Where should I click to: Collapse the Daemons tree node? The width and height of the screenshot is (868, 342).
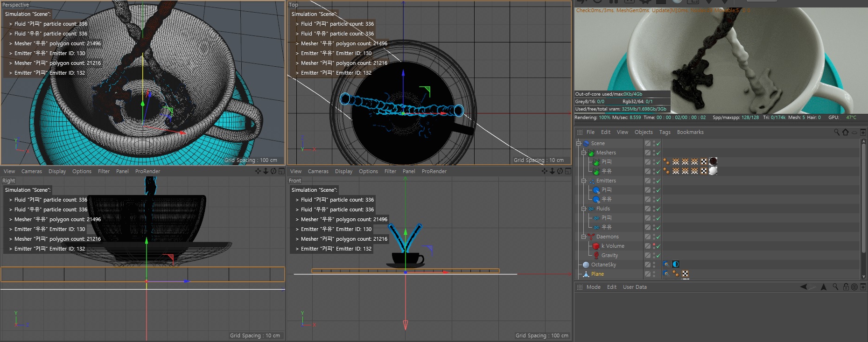click(x=584, y=237)
